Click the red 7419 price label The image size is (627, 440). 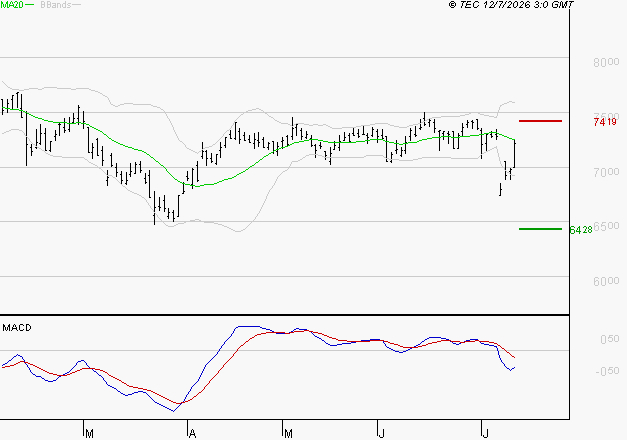pos(605,122)
